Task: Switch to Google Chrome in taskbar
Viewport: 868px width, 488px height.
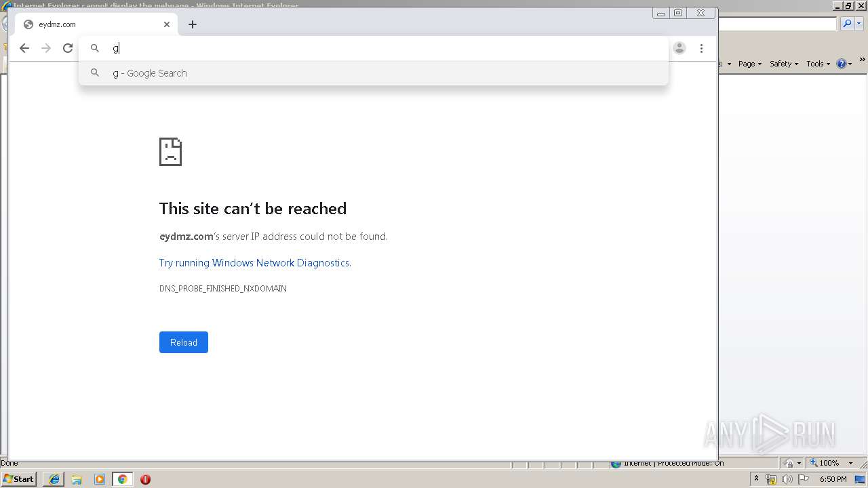Action: pyautogui.click(x=122, y=479)
